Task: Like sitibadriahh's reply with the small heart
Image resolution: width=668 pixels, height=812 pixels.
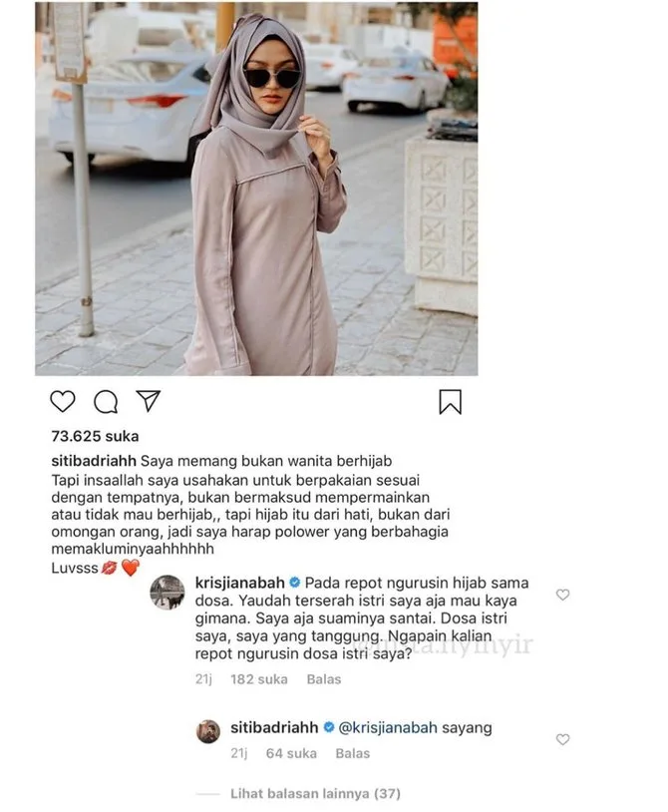Action: tap(563, 739)
